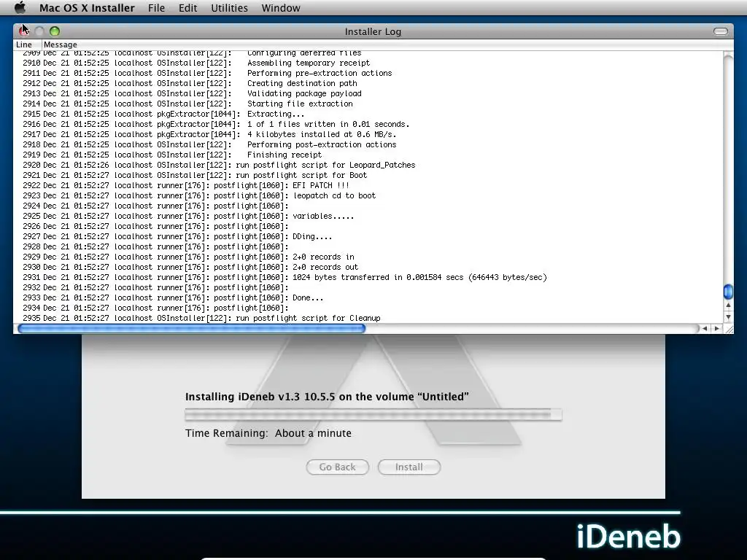This screenshot has width=747, height=560.
Task: Click the Installing iDeneb v1.3 10.5.5 status text
Action: 327,397
